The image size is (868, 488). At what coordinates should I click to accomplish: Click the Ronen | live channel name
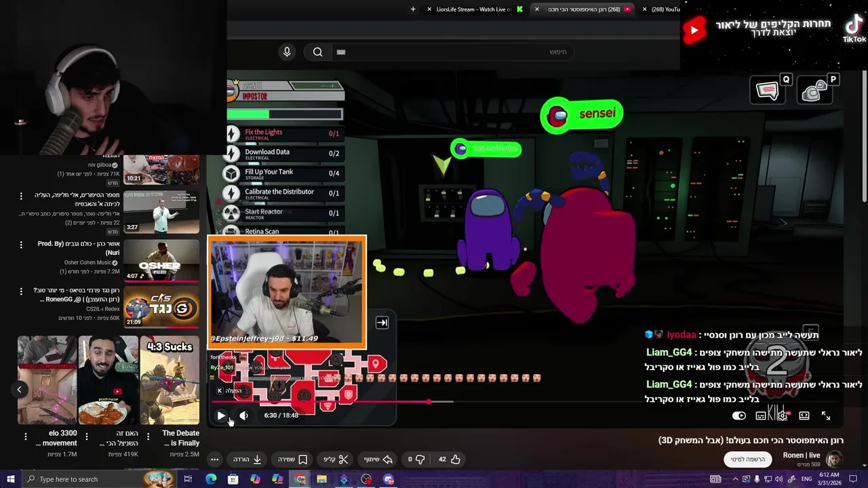click(x=802, y=455)
